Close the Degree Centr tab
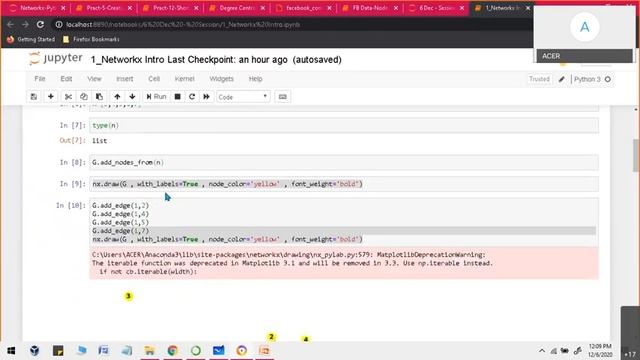 click(263, 8)
